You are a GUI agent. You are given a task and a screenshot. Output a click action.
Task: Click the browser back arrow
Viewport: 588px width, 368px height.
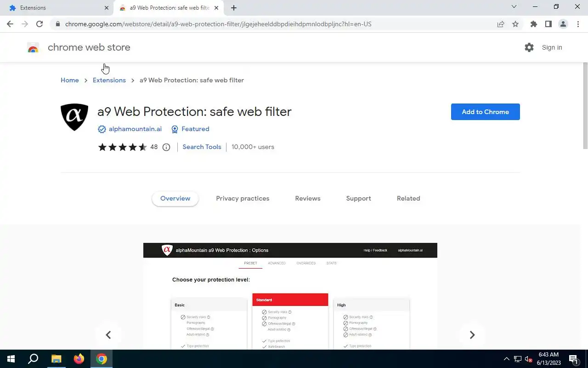click(x=10, y=24)
